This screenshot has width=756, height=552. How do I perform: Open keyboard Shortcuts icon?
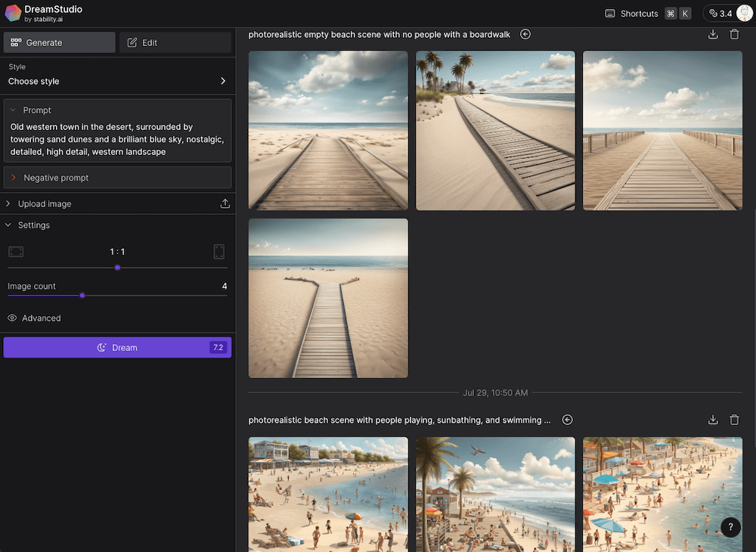(610, 14)
